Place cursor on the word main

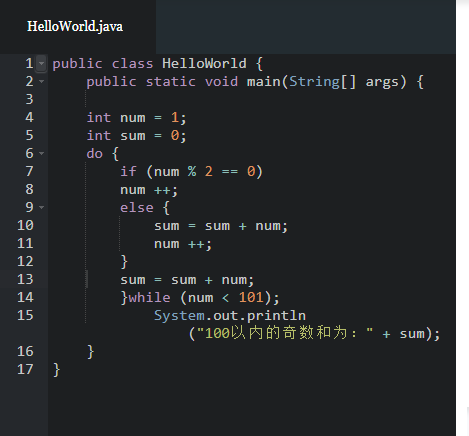tap(263, 81)
